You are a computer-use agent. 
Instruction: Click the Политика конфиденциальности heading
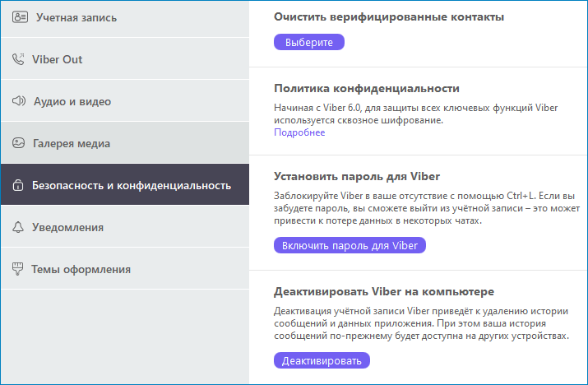click(x=367, y=88)
